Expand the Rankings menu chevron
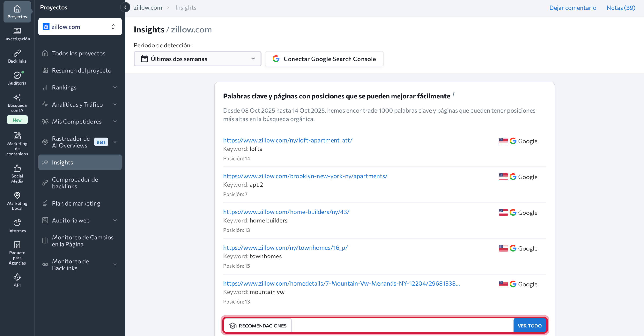This screenshot has width=644, height=336. click(115, 88)
